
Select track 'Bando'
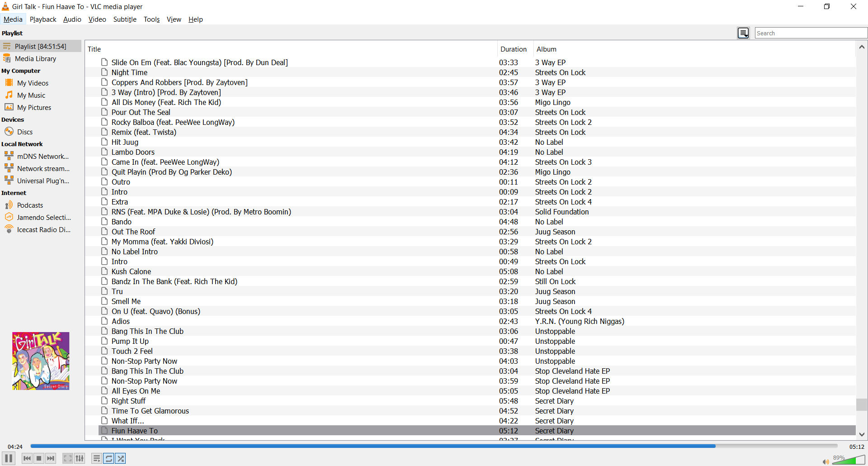pos(477,222)
